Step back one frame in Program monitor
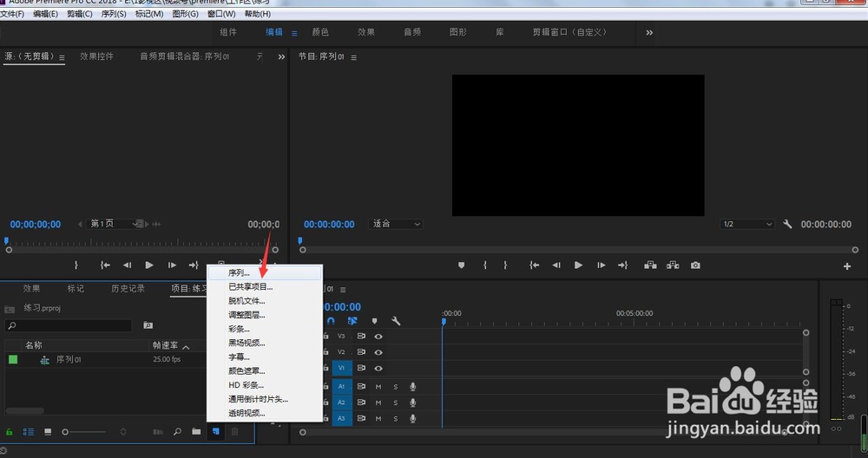Screen dimensions: 868x458 click(x=556, y=265)
